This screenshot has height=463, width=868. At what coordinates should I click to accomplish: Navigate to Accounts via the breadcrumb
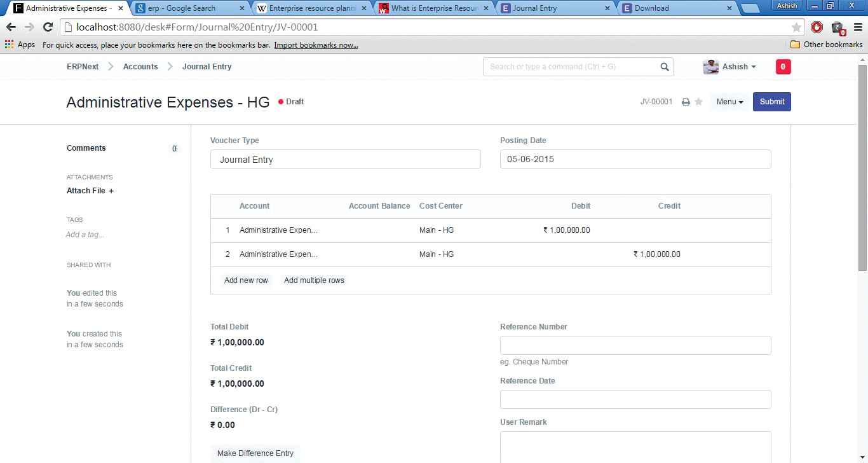(140, 66)
